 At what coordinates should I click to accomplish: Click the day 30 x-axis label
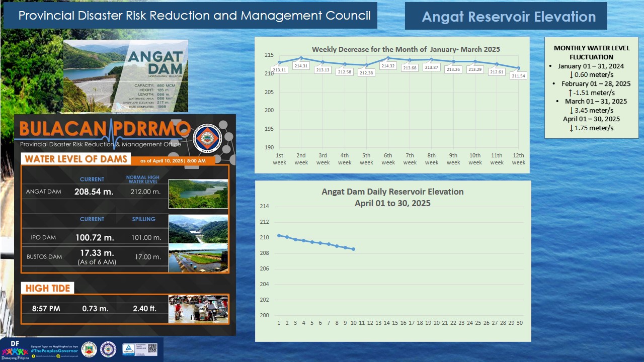click(x=519, y=322)
